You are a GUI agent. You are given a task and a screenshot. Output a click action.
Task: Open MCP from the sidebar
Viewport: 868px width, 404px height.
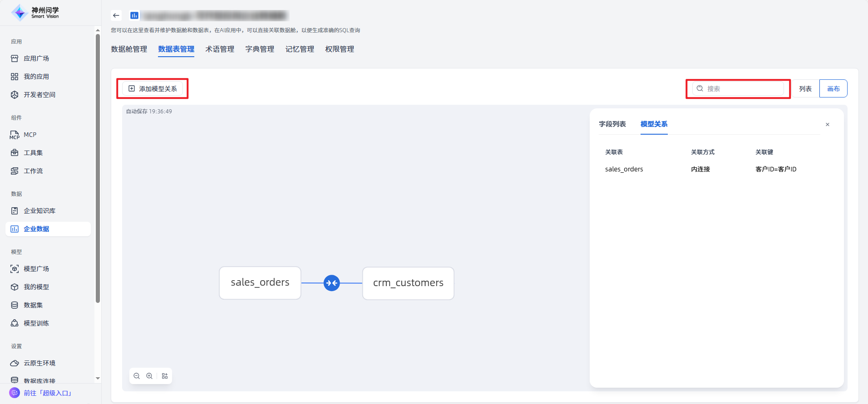click(30, 135)
